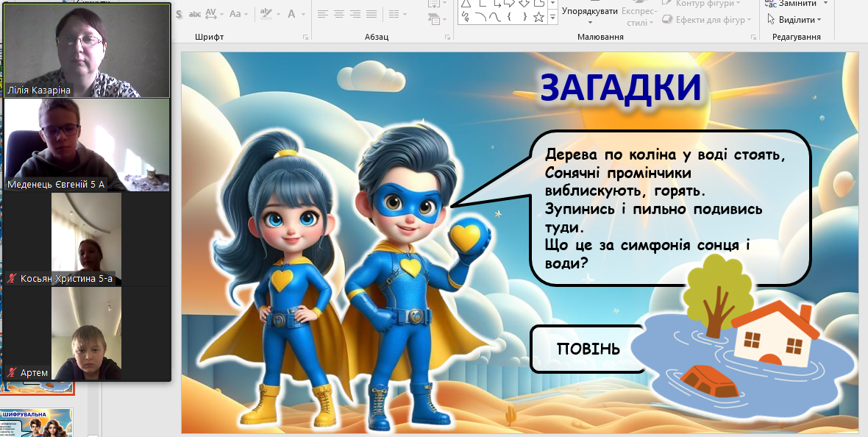Select Косьян Христина 5-а video tile
The height and width of the screenshot is (437, 868).
coord(87,238)
